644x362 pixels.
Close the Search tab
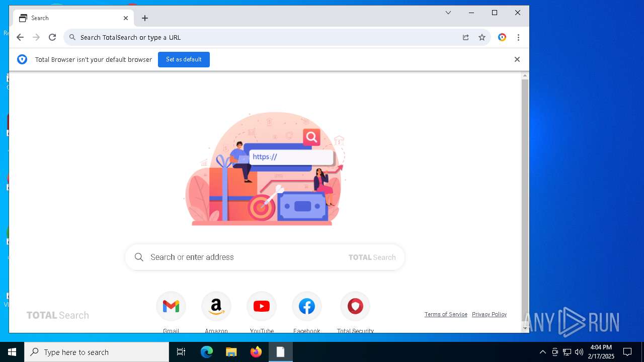[126, 18]
